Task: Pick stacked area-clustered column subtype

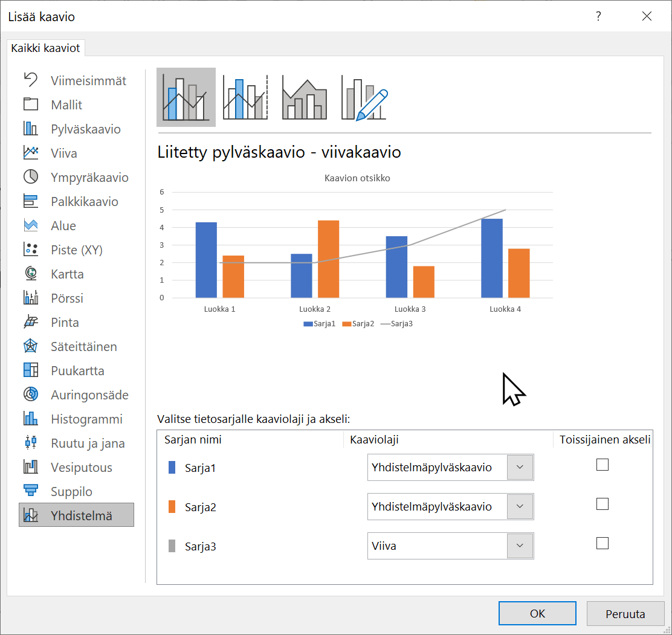Action: 305,97
